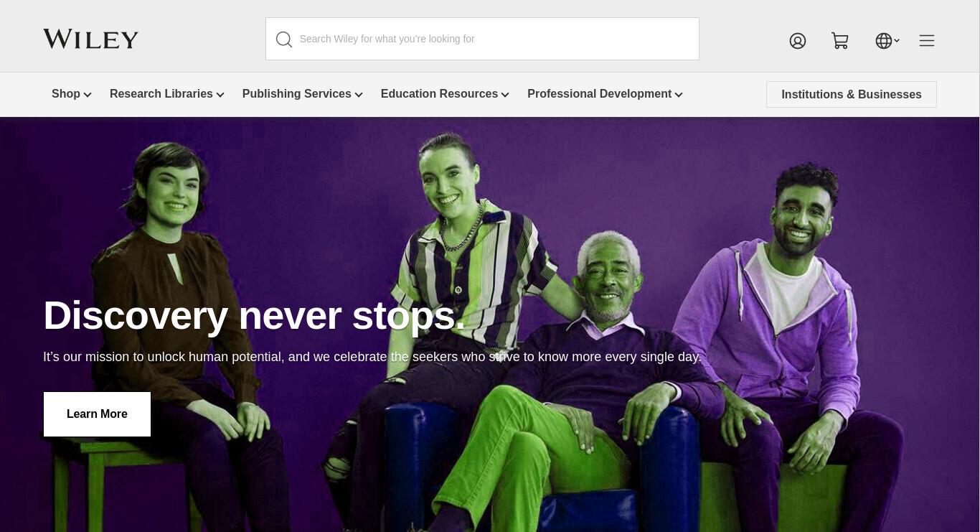
Task: Expand the Education Resources chevron
Action: point(505,95)
